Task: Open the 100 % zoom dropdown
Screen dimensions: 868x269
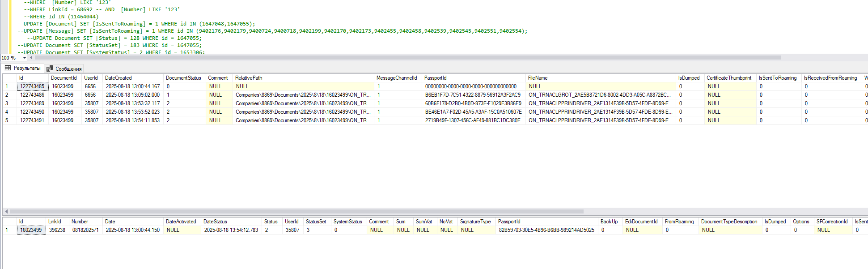Action: (25, 58)
